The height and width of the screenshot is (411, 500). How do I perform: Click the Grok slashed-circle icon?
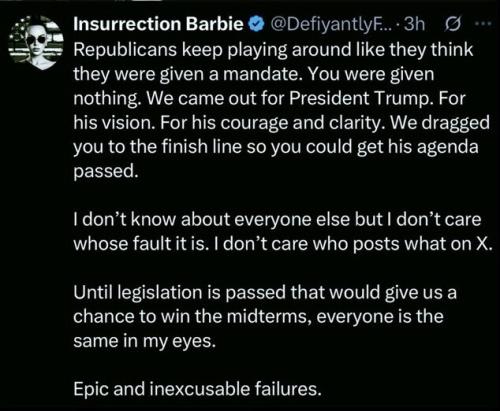453,24
